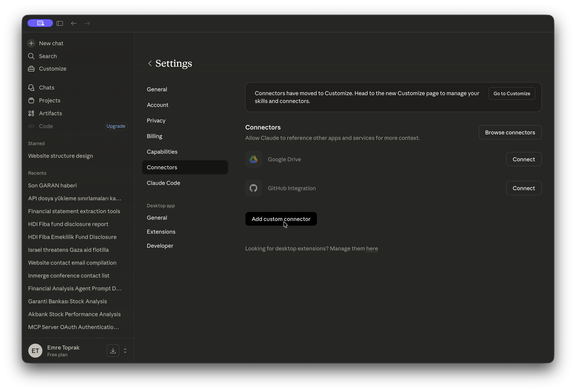The width and height of the screenshot is (576, 392).
Task: Open chat Akbank Stock Performance Analysis
Action: (74, 314)
